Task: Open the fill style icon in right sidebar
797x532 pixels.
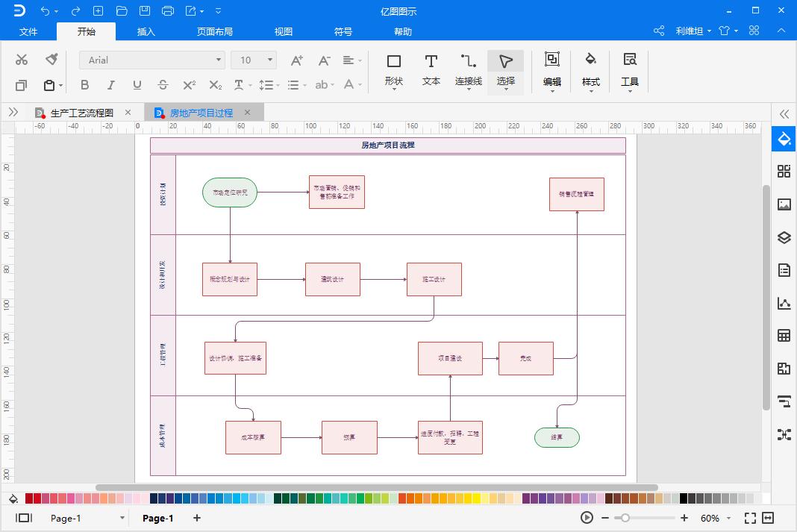Action: (784, 139)
